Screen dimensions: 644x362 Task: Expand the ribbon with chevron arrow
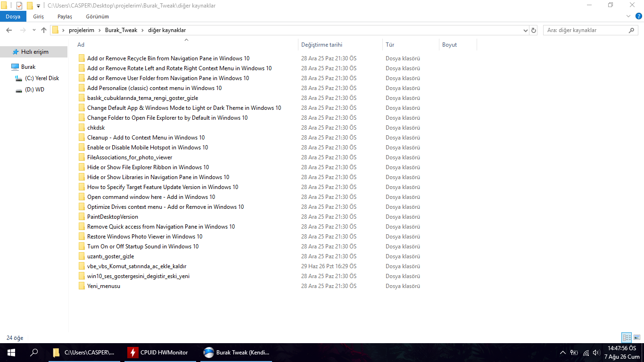(628, 16)
